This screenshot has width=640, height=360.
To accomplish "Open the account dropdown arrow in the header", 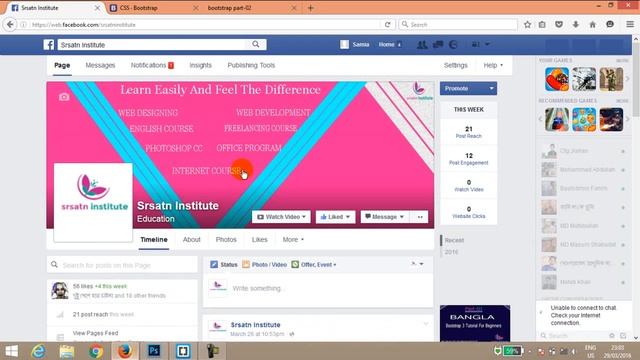I will 487,44.
